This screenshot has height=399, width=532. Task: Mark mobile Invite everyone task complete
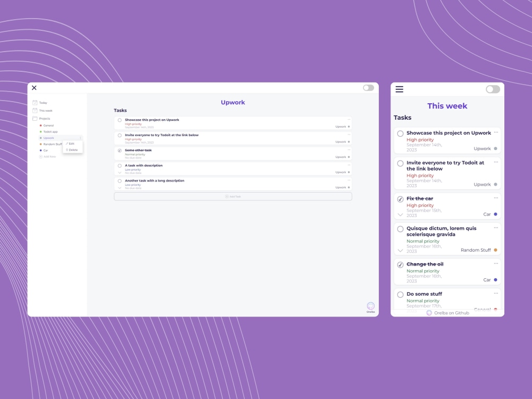[401, 163]
